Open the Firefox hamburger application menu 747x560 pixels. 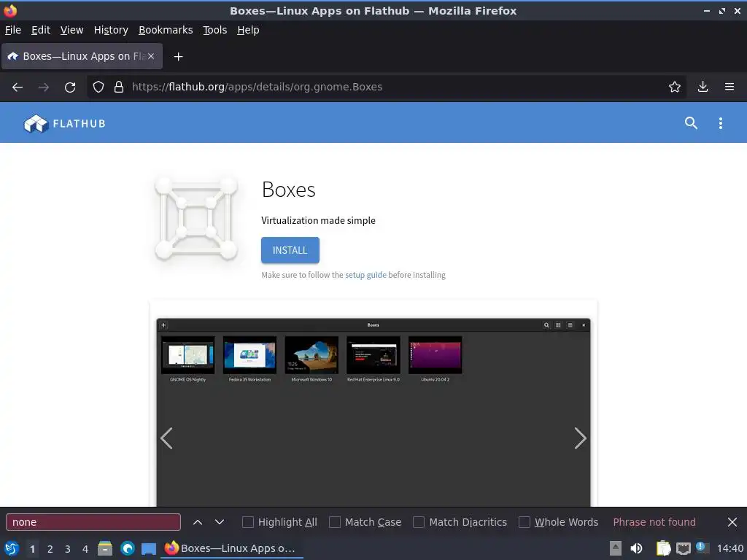729,87
